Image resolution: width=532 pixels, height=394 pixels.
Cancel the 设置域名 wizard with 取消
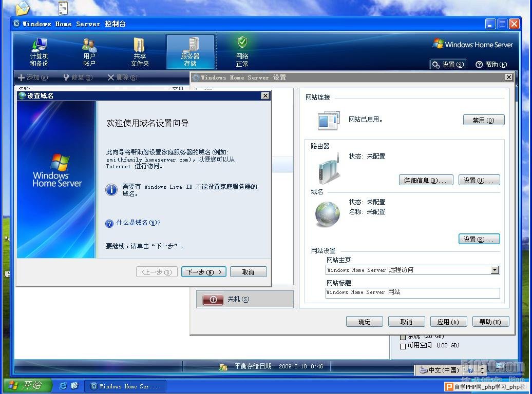248,272
